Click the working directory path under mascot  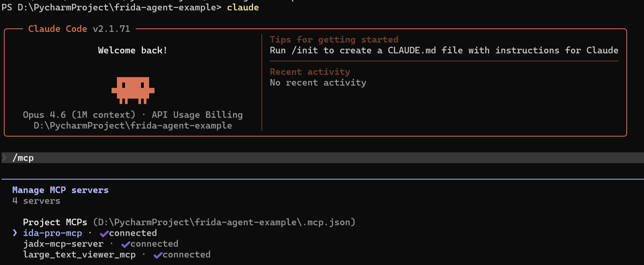click(133, 125)
